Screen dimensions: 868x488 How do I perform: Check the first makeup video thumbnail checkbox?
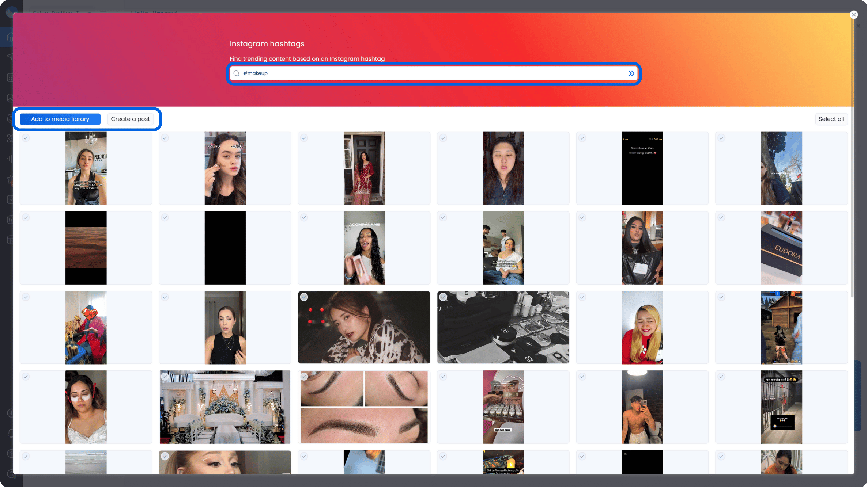26,138
